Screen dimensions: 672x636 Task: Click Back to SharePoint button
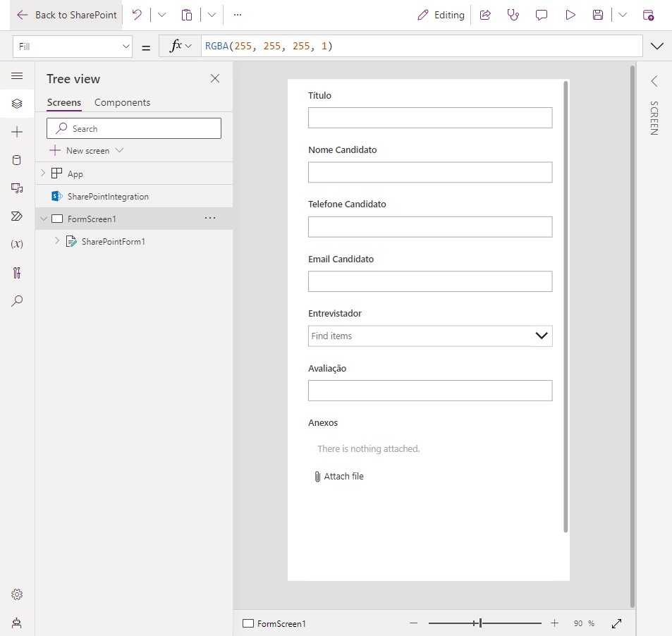point(67,15)
